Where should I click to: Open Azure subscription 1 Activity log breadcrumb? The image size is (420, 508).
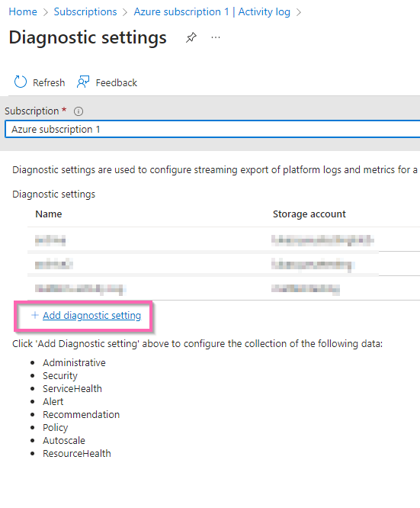pos(212,11)
